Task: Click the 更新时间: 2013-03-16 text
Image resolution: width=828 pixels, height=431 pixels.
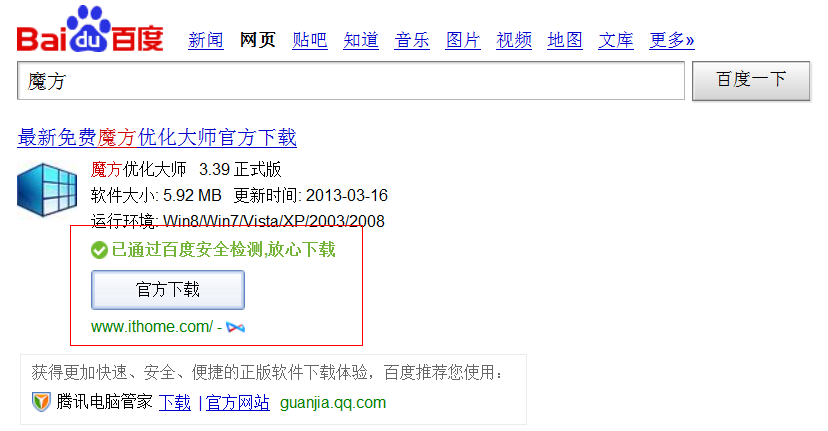Action: [x=311, y=195]
